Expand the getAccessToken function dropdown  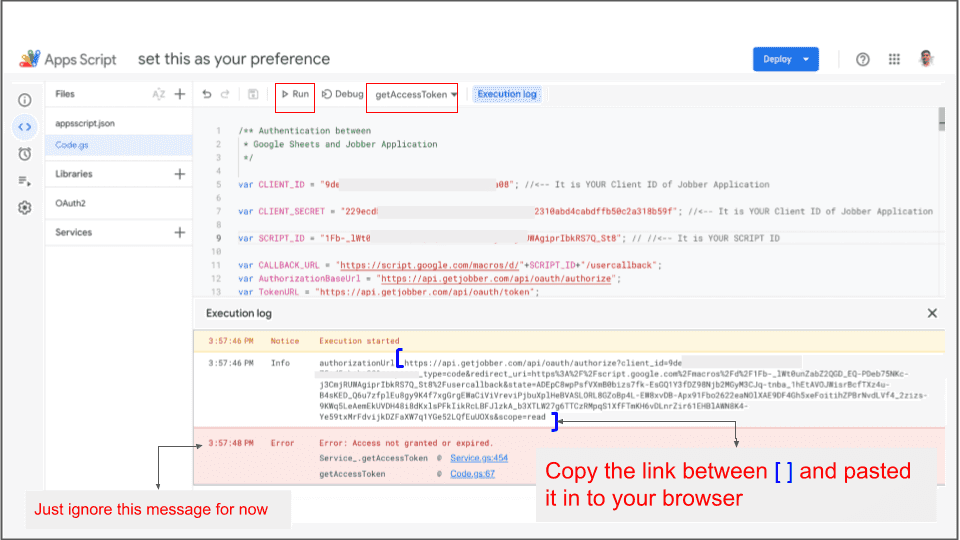point(454,95)
